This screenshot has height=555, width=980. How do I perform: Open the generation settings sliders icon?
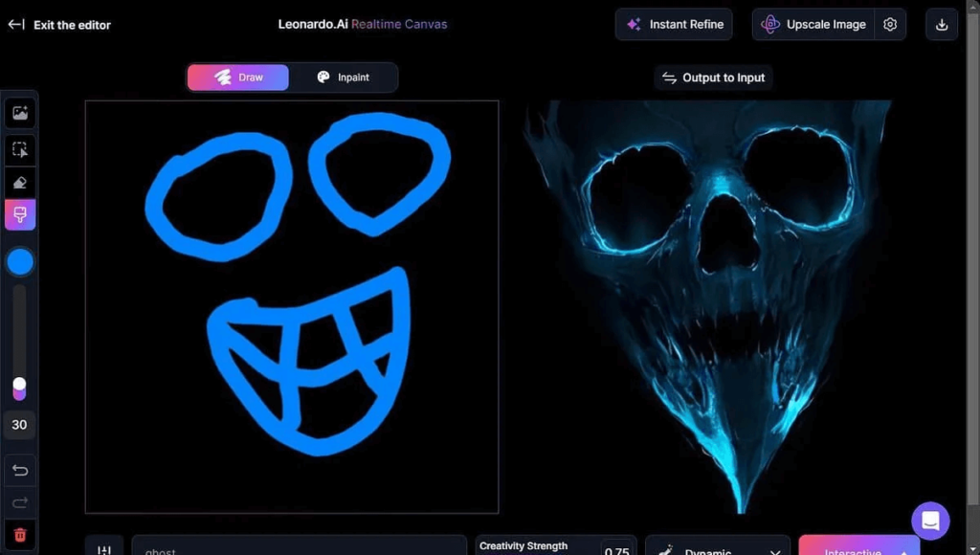104,546
